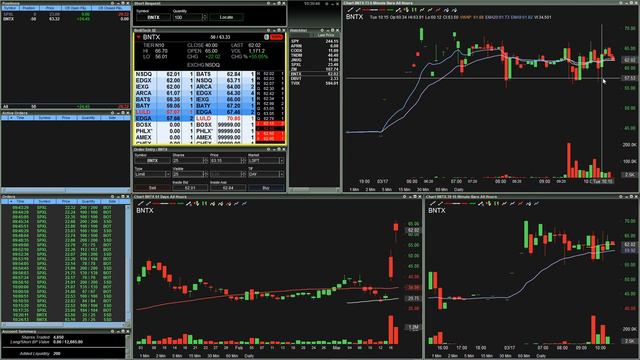Open settings icon in Short Request title bar
This screenshot has height=360, width=640.
(268, 3)
